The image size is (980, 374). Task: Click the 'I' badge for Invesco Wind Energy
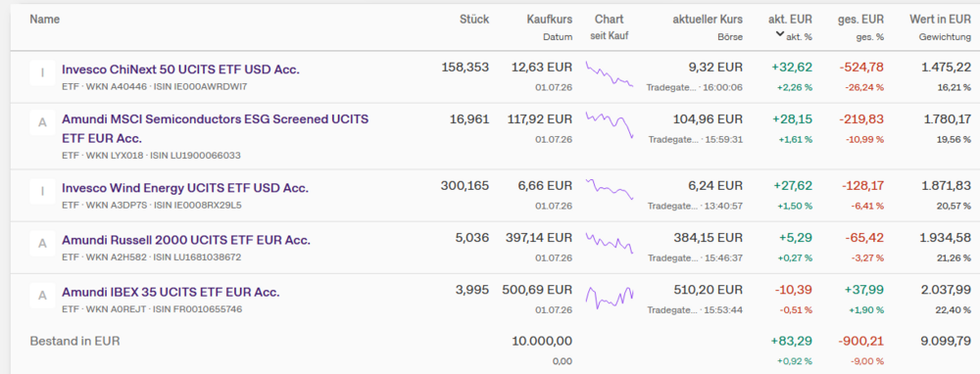pos(42,192)
